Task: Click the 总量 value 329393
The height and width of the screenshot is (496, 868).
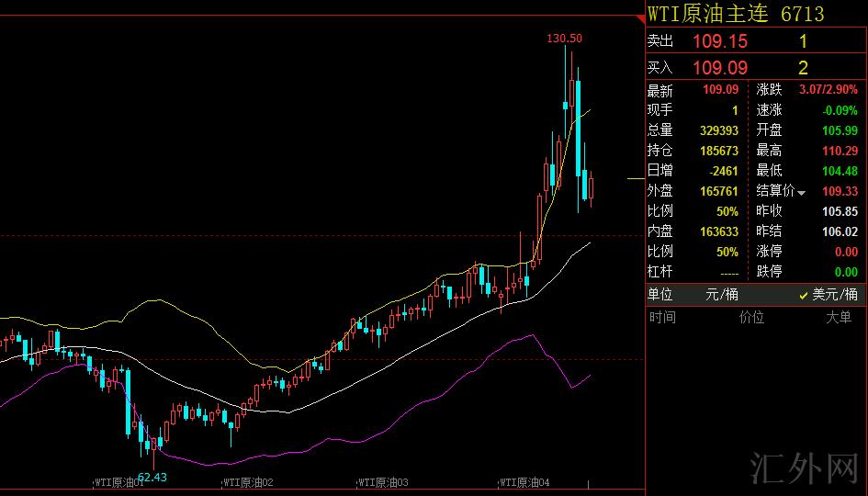Action: click(x=719, y=130)
